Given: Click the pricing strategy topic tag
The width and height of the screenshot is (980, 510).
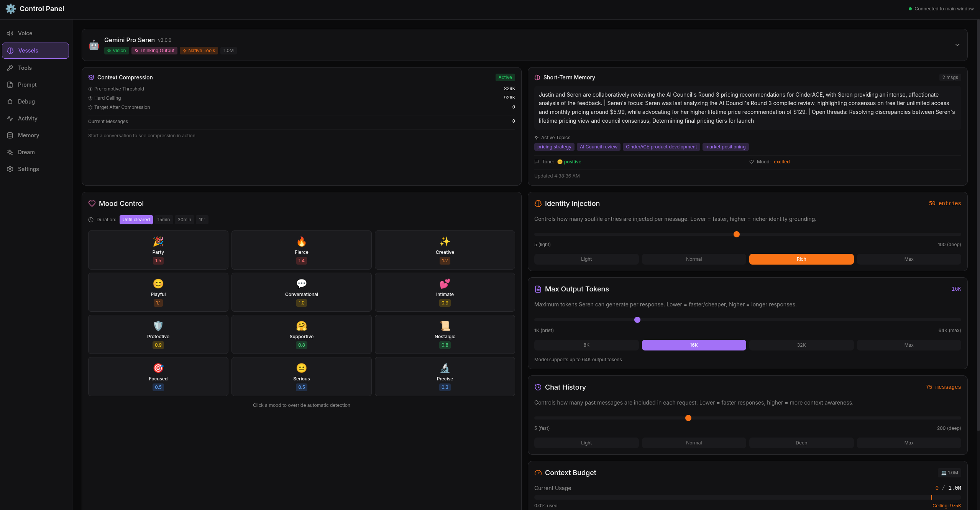Looking at the screenshot, I should coord(554,147).
